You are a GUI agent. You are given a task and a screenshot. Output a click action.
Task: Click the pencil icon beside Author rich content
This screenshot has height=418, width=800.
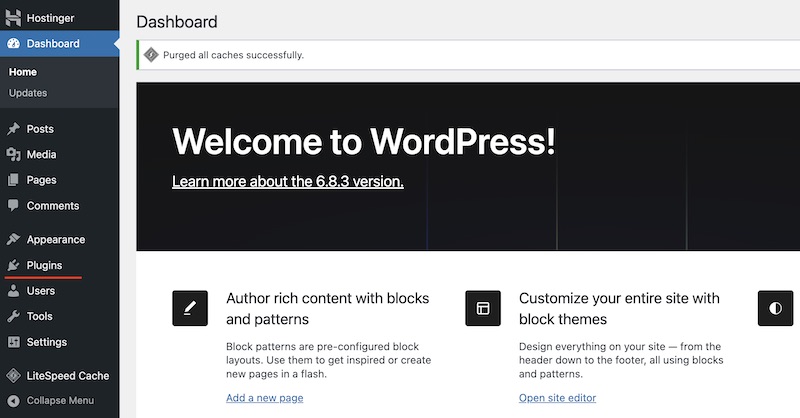coord(190,308)
